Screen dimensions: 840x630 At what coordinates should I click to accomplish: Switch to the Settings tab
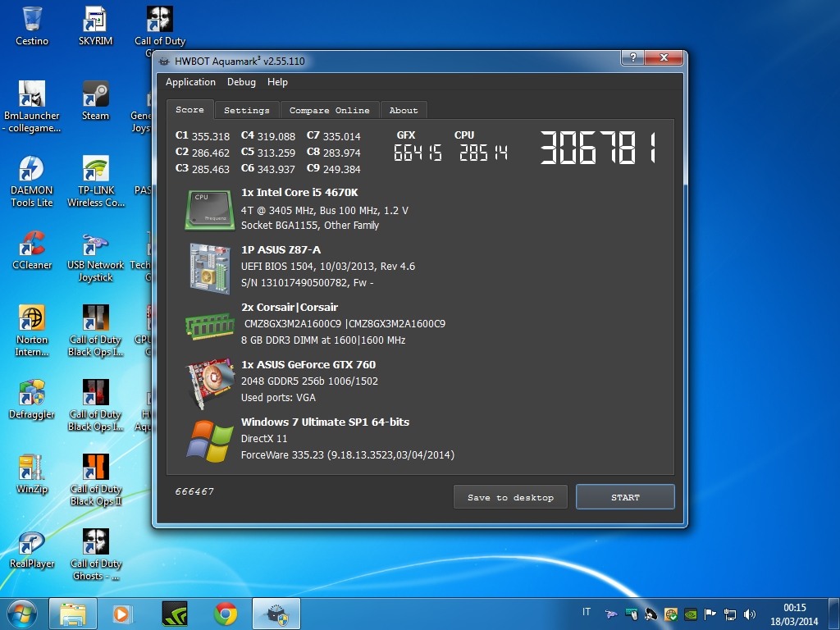(x=247, y=110)
